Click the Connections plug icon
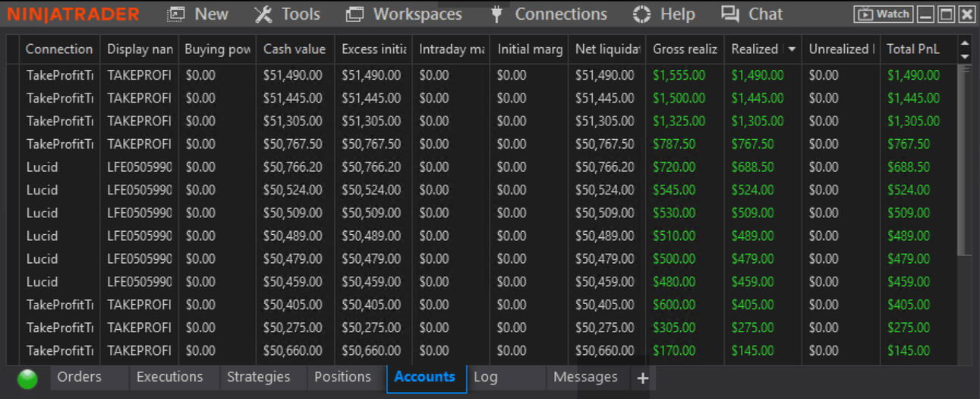The image size is (980, 399). (497, 14)
